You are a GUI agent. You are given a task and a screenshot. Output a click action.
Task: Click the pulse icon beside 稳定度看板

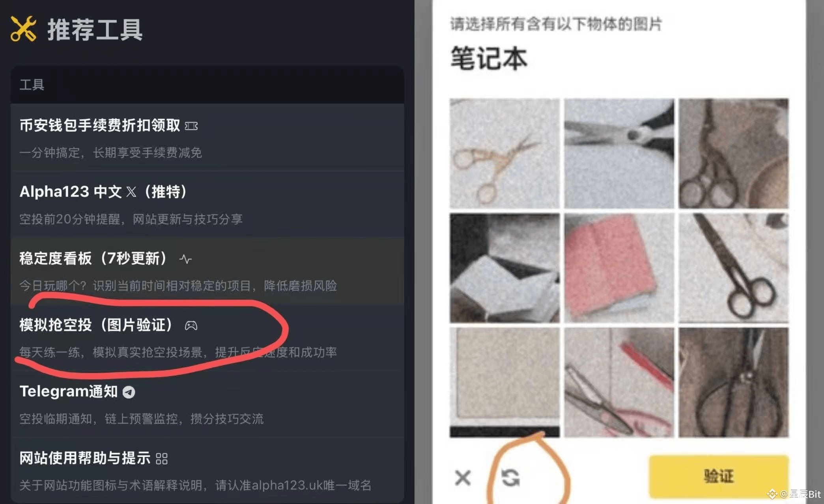[185, 259]
